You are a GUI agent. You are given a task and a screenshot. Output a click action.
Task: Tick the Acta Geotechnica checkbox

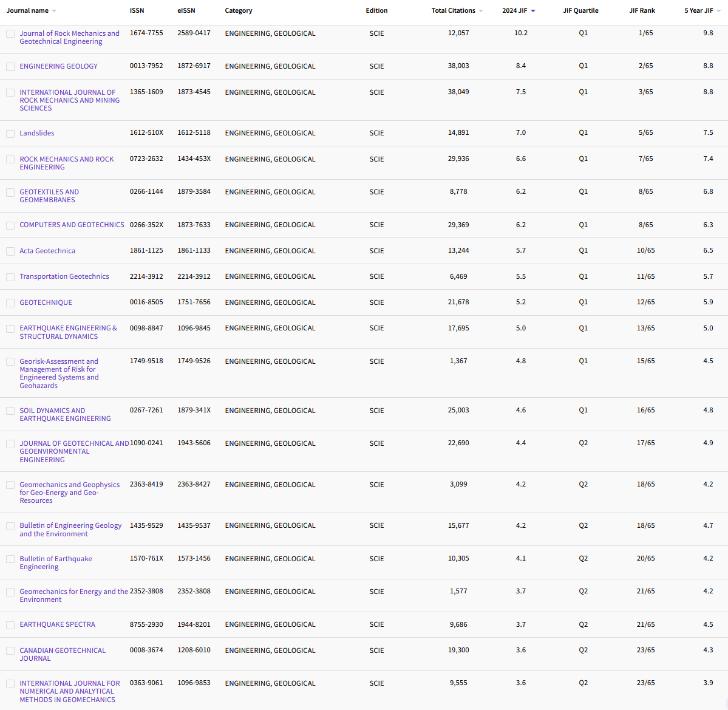click(10, 251)
